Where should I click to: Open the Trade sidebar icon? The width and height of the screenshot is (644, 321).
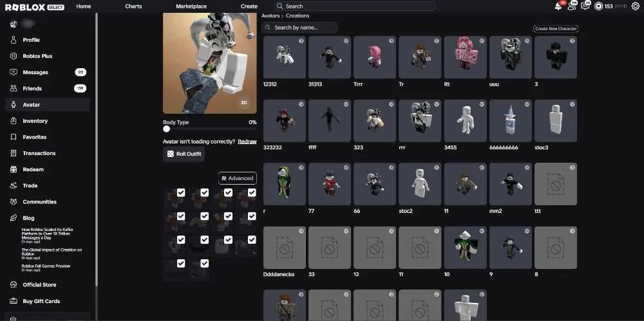[14, 185]
